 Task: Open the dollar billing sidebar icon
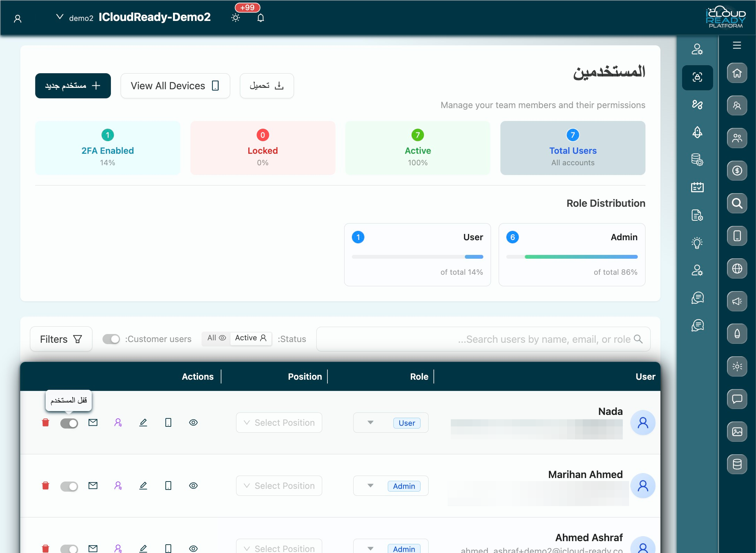737,171
